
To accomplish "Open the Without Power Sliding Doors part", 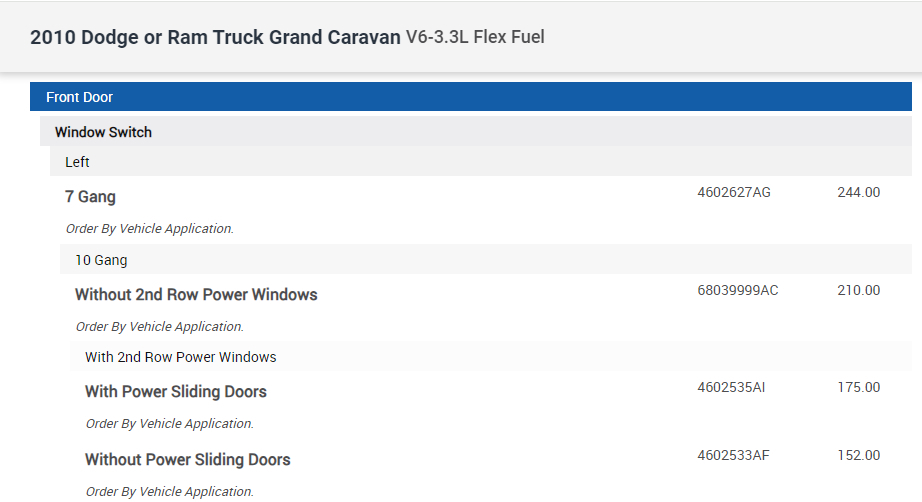I will click(x=187, y=460).
